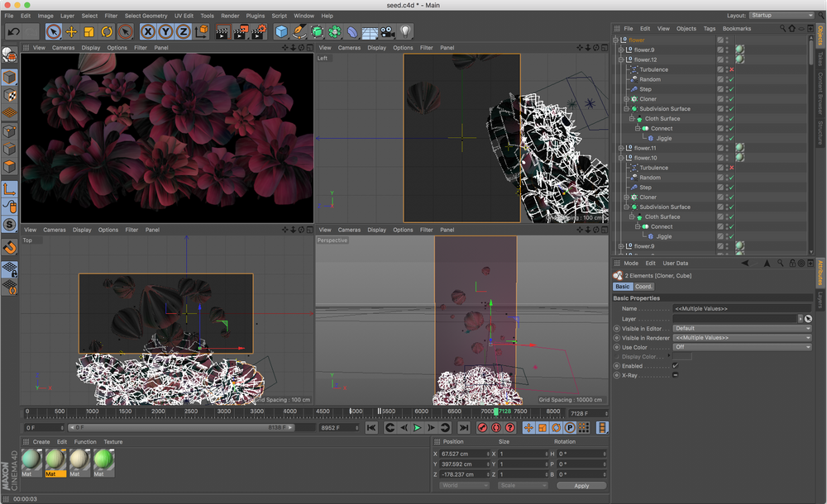
Task: Click the current frame 7128 F field
Action: (x=588, y=413)
